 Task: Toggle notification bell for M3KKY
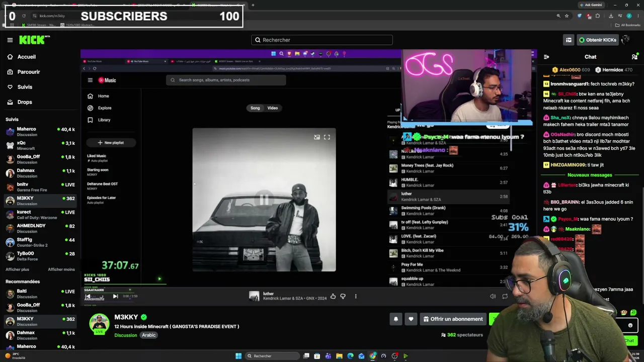tap(395, 319)
